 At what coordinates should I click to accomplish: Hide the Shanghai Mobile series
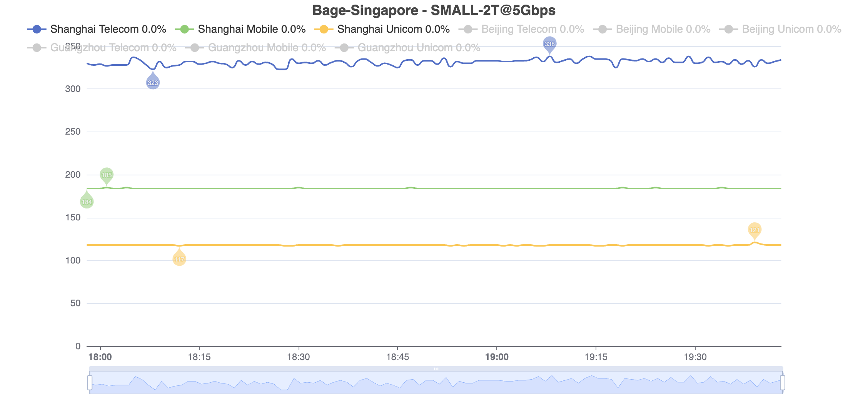click(x=240, y=29)
